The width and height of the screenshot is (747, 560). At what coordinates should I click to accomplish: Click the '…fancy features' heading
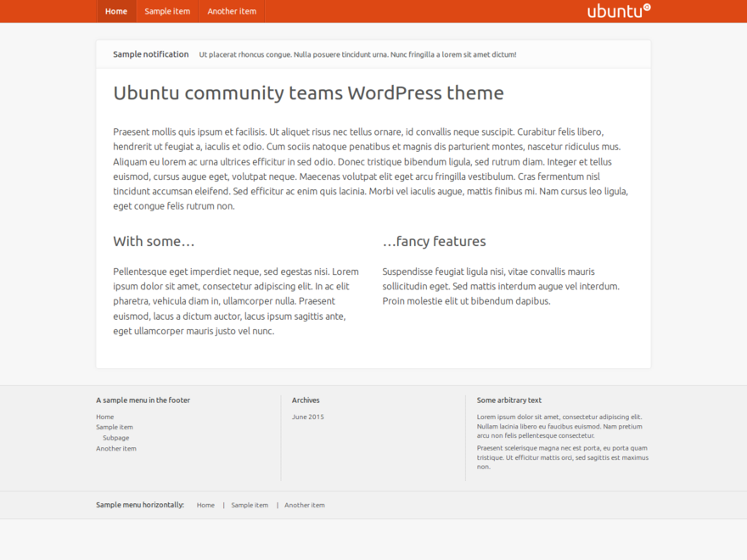[434, 242]
